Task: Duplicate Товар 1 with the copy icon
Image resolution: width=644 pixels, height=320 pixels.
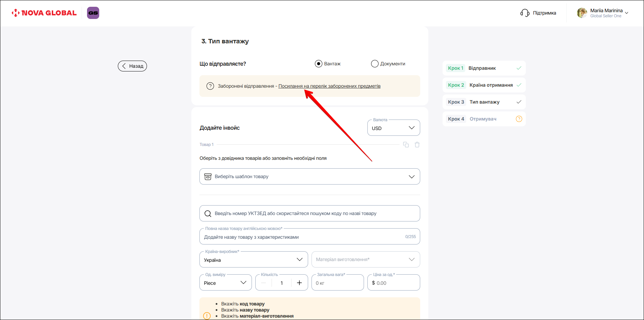Action: (x=406, y=145)
